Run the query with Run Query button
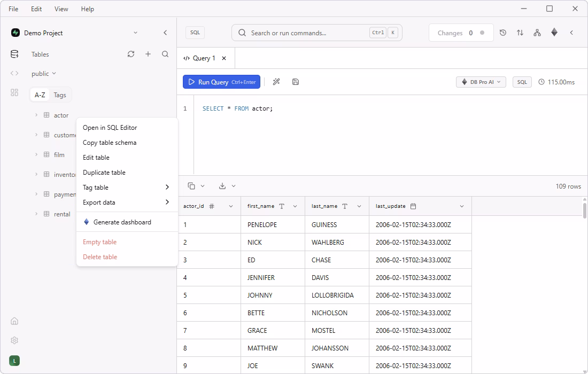Viewport: 588px width, 374px height. (x=222, y=82)
